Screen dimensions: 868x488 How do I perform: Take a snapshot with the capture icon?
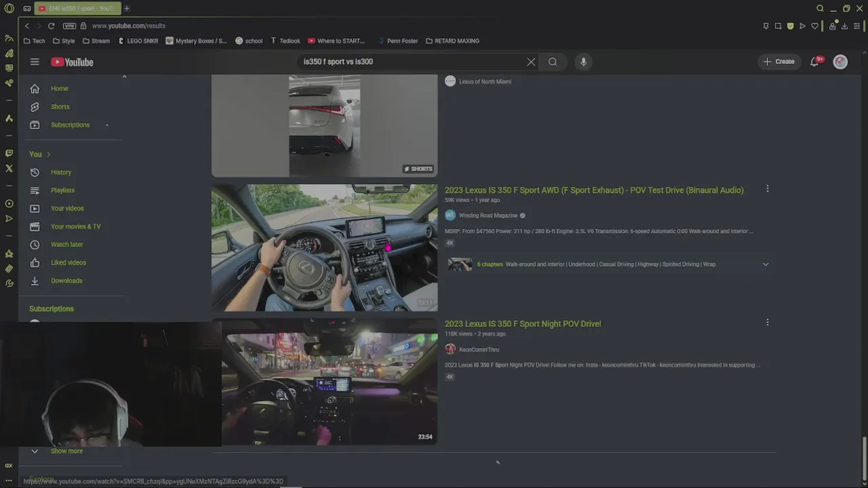[x=778, y=26]
